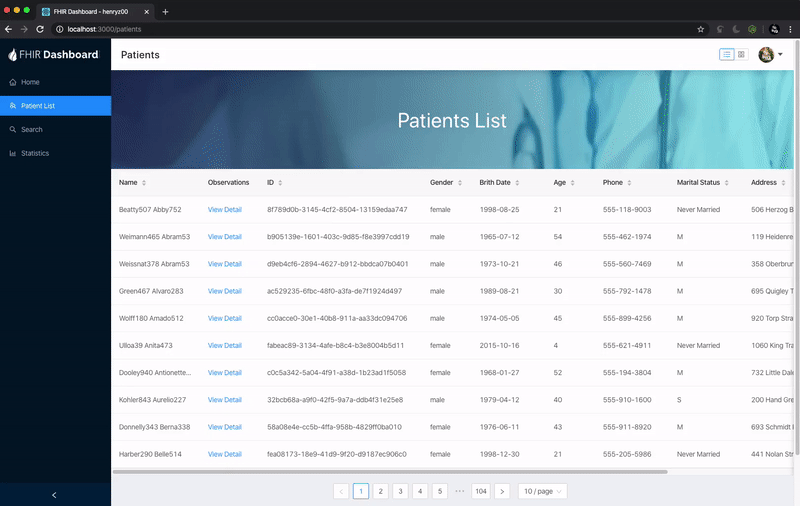
Task: Switch to card grid view layout
Action: pos(741,54)
